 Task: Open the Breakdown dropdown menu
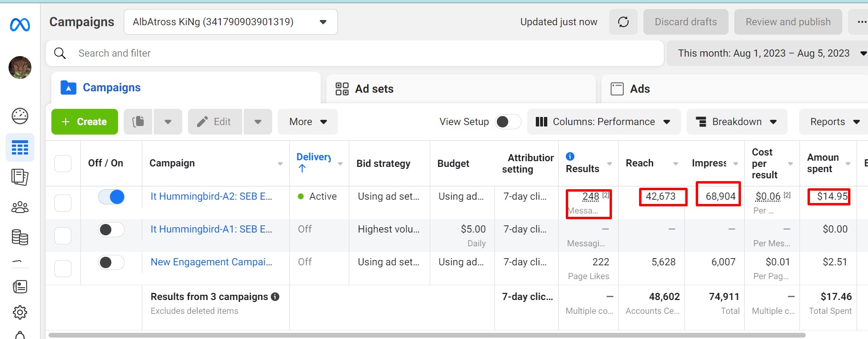(x=736, y=122)
